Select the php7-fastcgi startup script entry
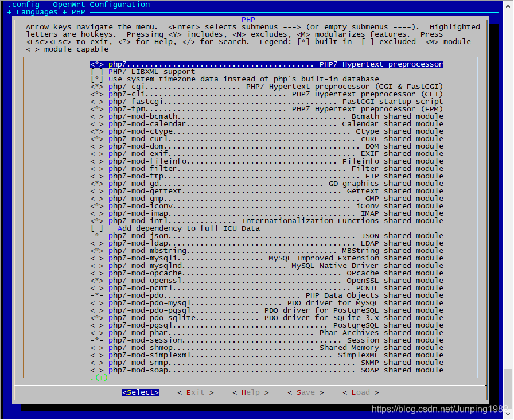 [267, 102]
